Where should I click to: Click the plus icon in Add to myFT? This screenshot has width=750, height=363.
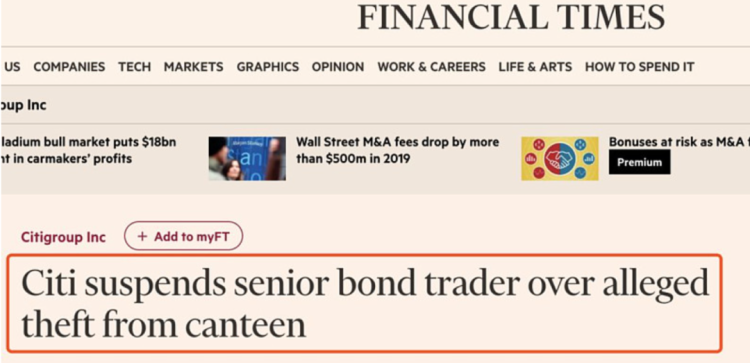tap(142, 237)
